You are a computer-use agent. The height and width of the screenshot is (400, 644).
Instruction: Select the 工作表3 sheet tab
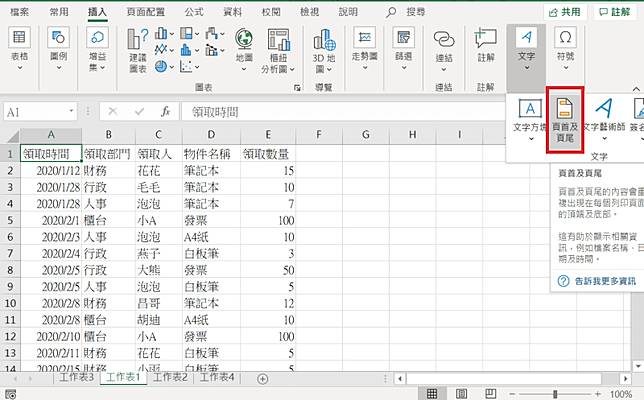tap(76, 377)
